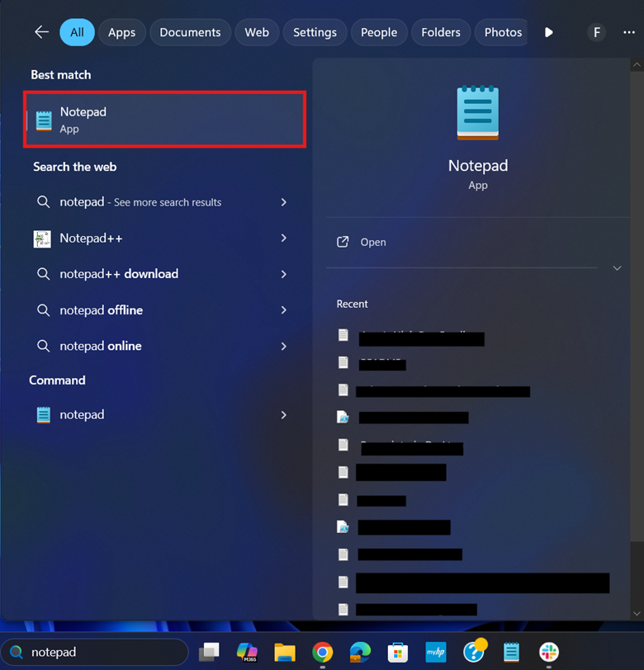Screen dimensions: 644x670
Task: Switch to the Apps filter tab
Action: point(122,32)
